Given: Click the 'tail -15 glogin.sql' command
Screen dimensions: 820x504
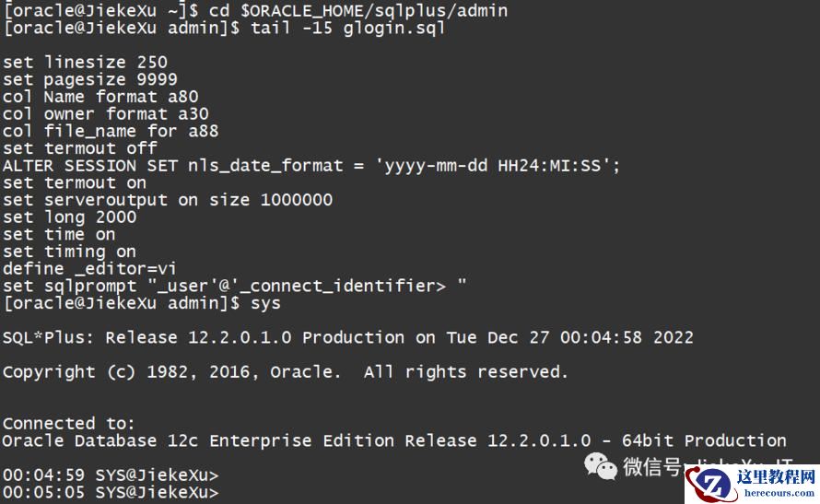Looking at the screenshot, I should [x=347, y=28].
